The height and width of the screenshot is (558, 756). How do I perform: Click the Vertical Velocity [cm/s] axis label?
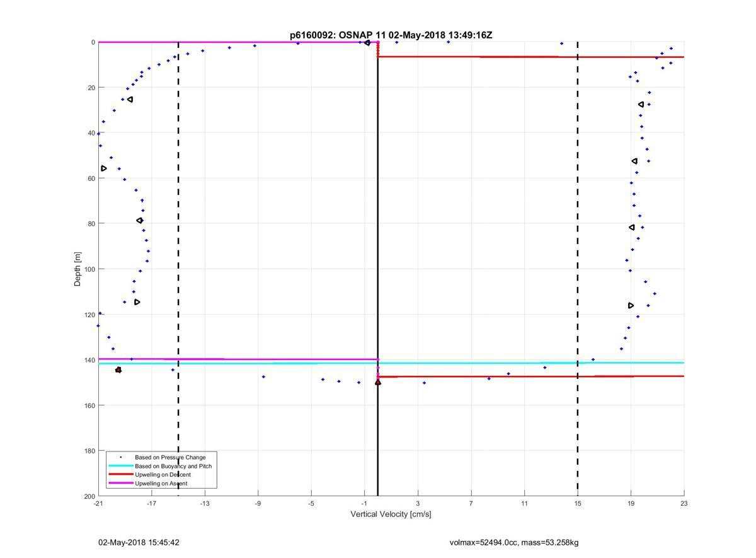(x=391, y=514)
